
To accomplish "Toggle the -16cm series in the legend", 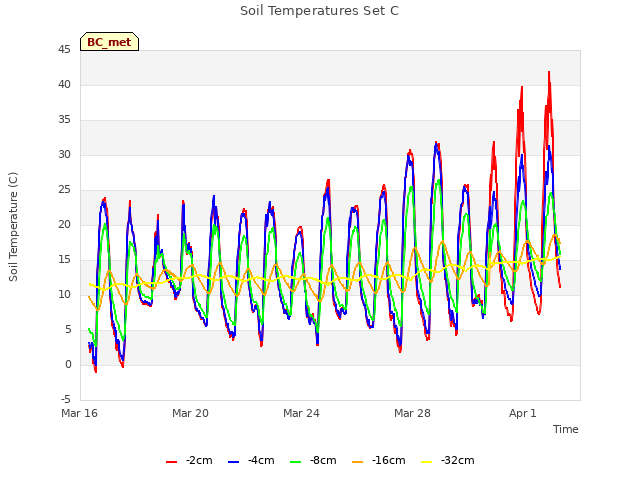I will (x=379, y=460).
